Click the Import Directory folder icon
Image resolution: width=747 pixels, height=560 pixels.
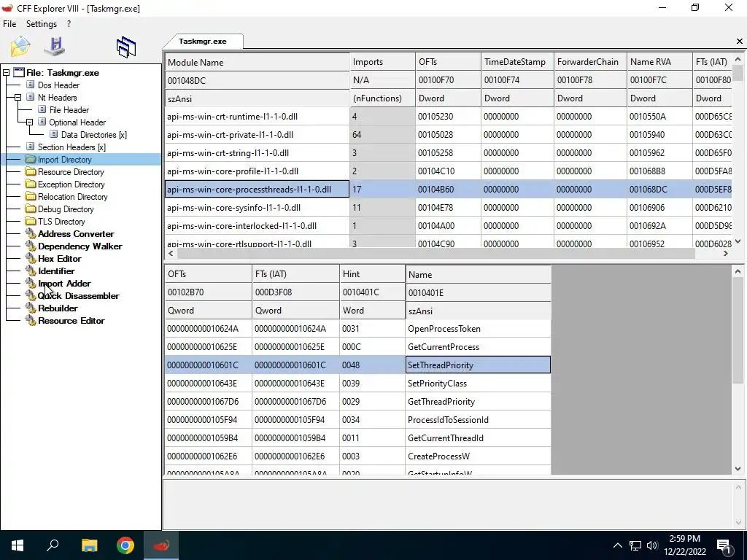pos(31,159)
